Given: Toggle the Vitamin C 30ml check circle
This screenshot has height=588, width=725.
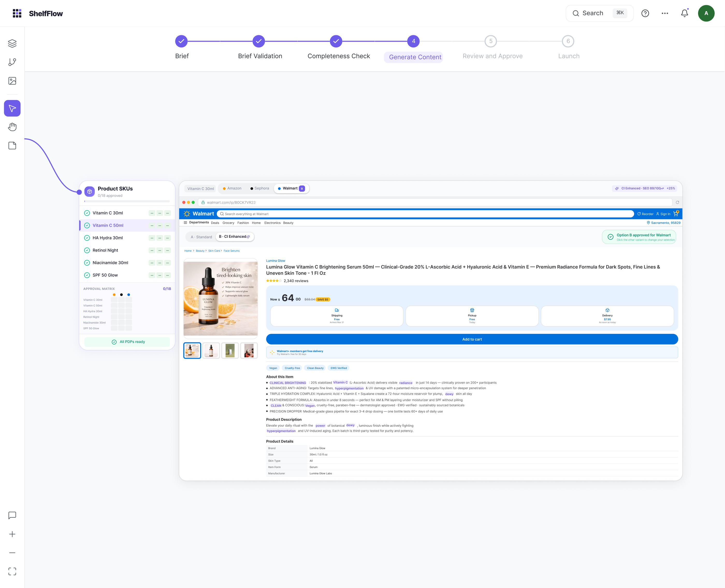Looking at the screenshot, I should 87,213.
